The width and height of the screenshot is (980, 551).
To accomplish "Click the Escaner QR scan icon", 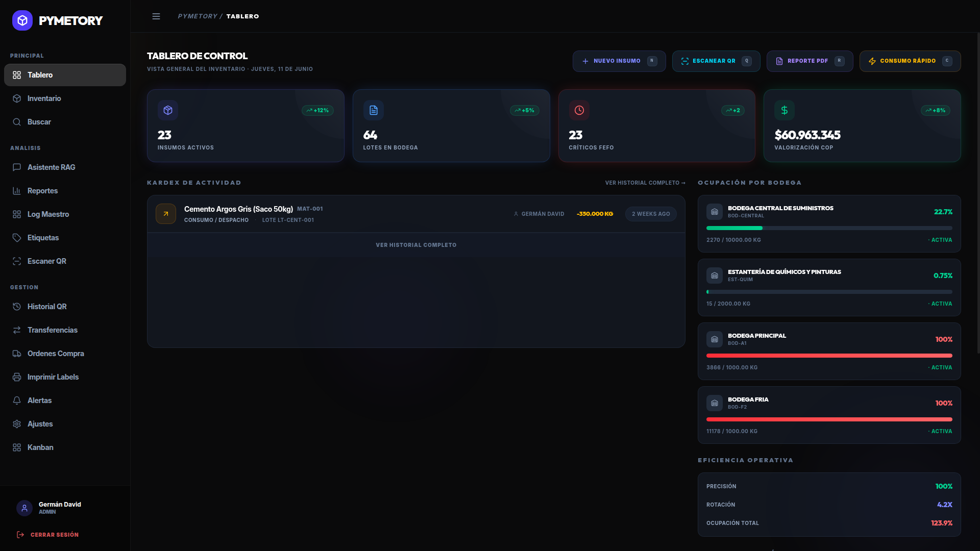I will pos(17,261).
